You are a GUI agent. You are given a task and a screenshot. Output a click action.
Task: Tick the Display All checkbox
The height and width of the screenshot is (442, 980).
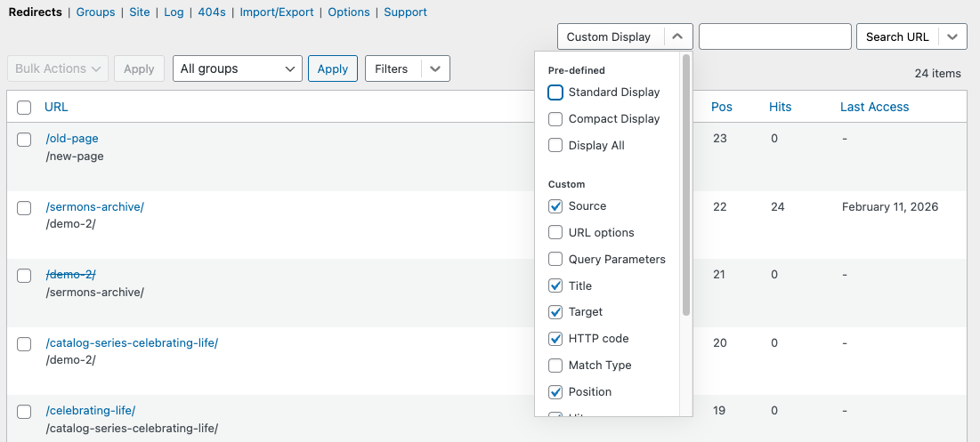[555, 146]
